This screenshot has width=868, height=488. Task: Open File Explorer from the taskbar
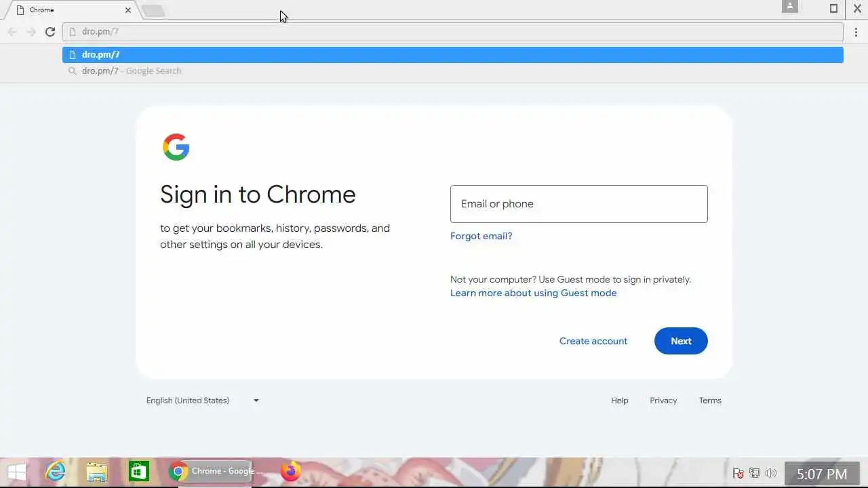(x=97, y=472)
